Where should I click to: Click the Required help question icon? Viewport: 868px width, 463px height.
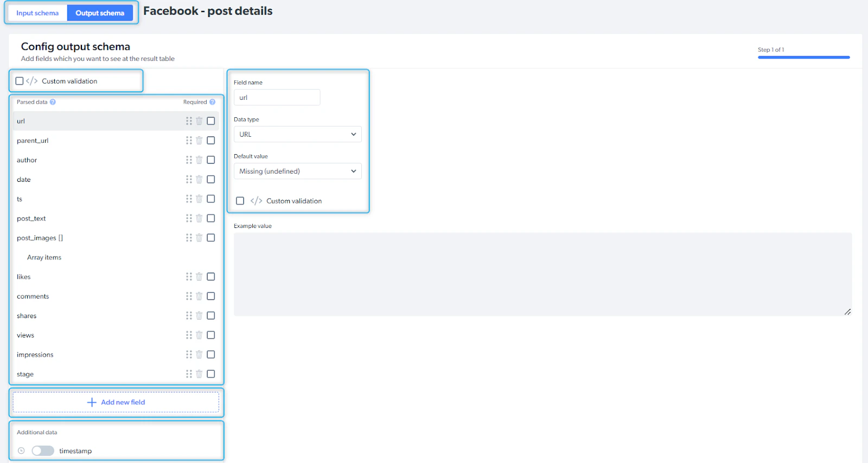212,102
